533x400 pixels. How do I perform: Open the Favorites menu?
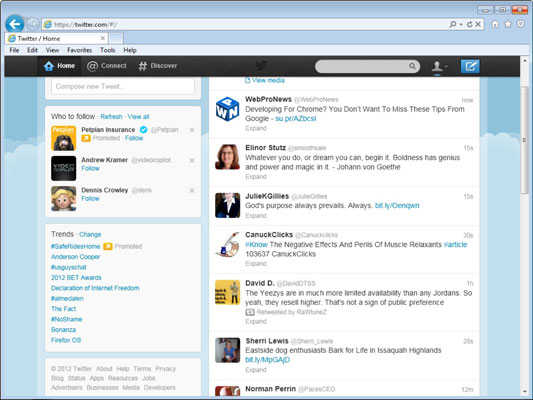tap(80, 50)
